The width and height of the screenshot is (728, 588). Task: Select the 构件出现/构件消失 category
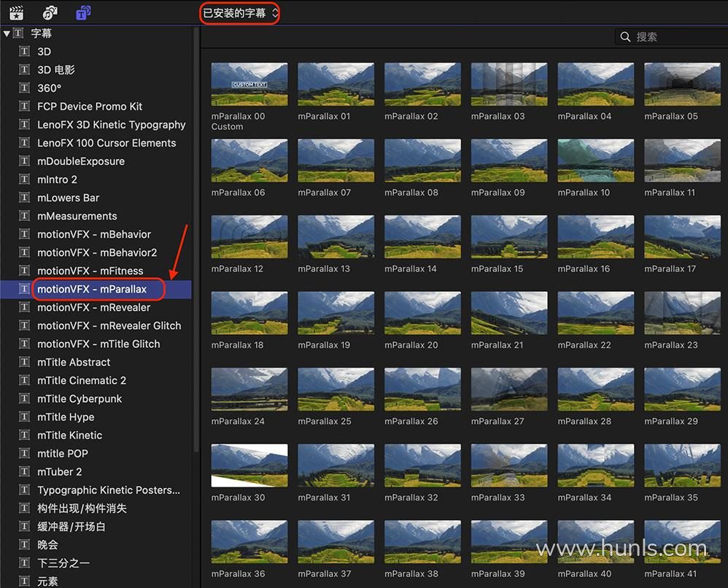(x=82, y=508)
